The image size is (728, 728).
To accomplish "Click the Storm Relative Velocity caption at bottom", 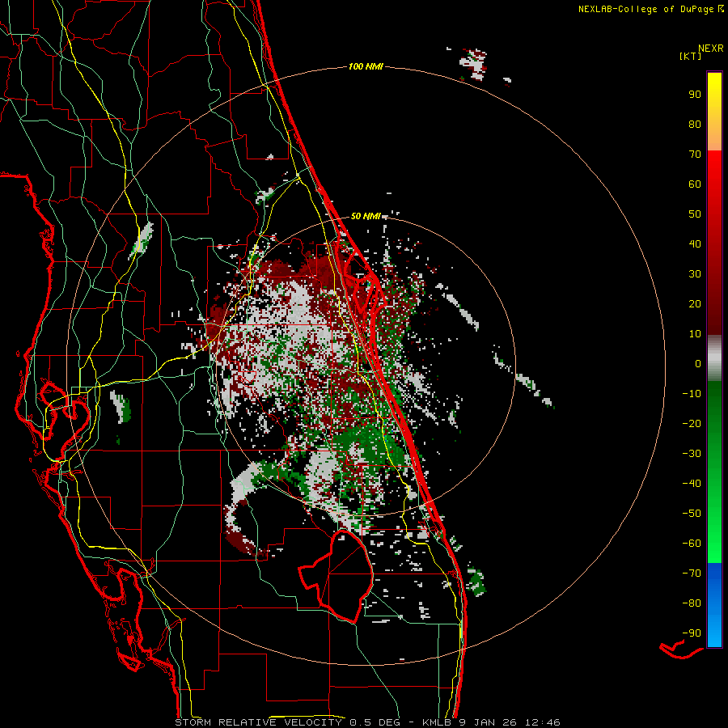I will pyautogui.click(x=368, y=722).
